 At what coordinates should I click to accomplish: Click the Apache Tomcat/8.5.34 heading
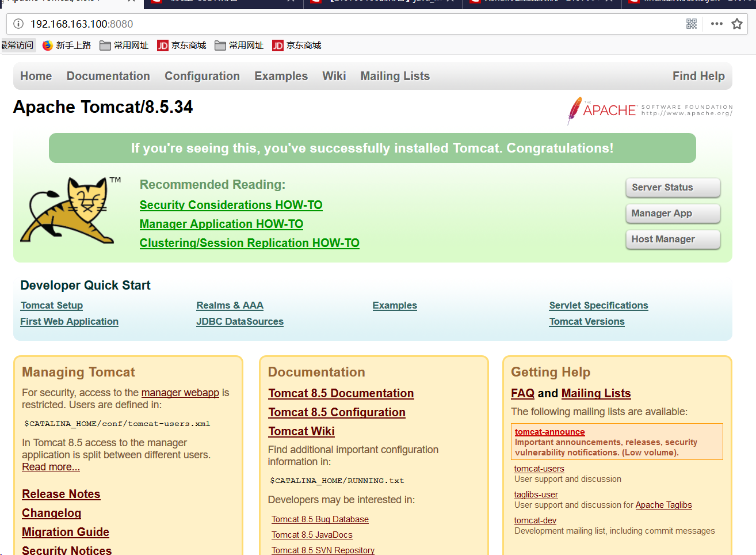[x=103, y=107]
